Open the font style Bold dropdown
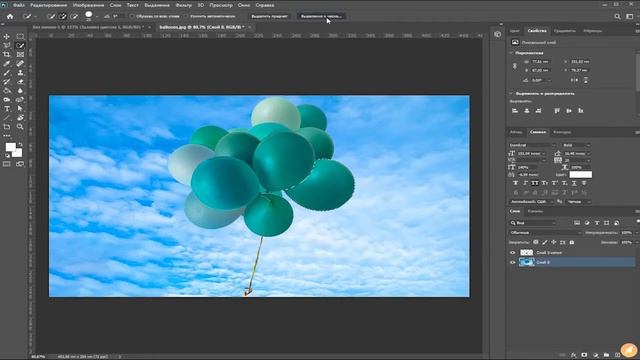This screenshot has height=360, width=640. [577, 145]
